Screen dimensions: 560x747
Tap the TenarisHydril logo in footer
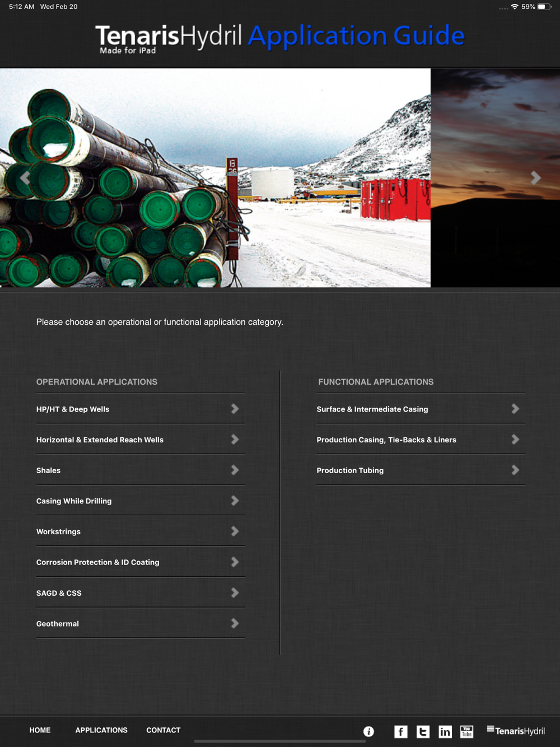coord(516,731)
